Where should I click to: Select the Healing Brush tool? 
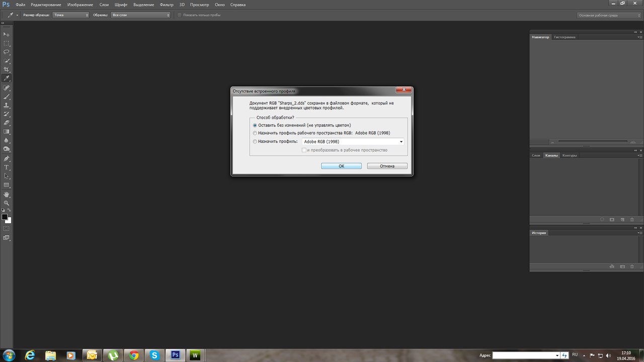[7, 87]
